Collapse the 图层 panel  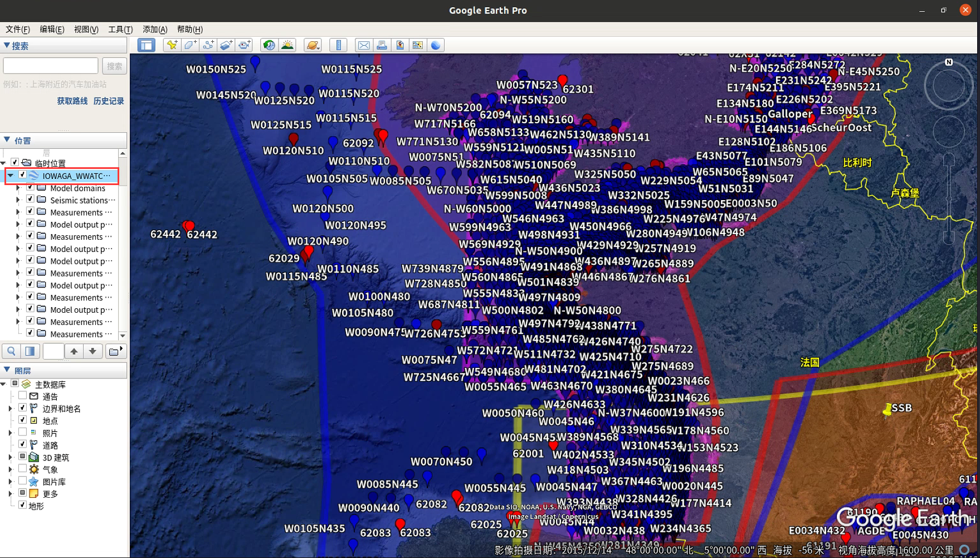point(7,370)
